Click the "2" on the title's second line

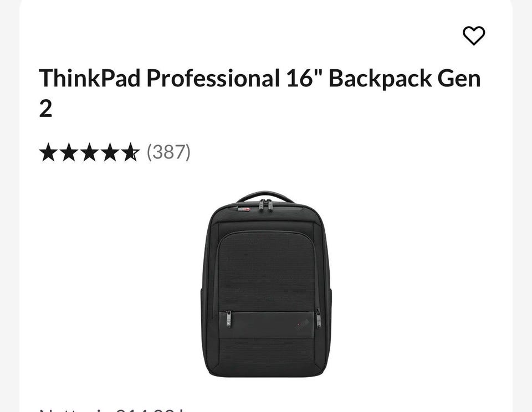pyautogui.click(x=45, y=109)
